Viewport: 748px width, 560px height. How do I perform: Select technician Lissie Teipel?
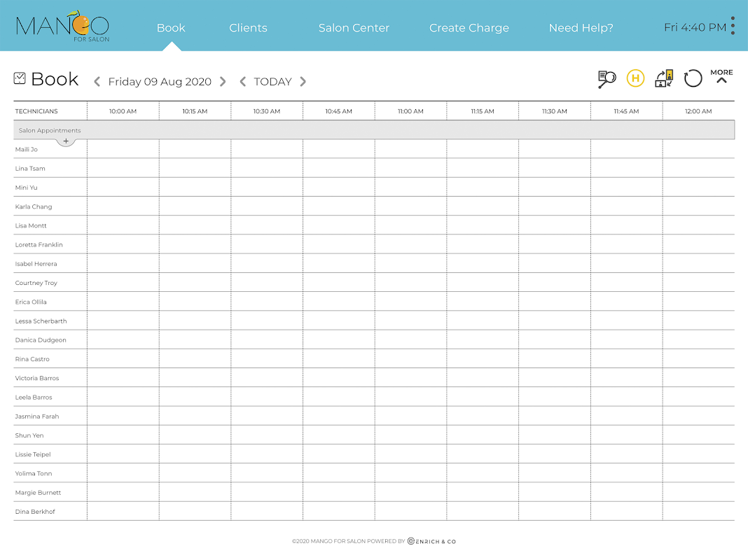(33, 454)
